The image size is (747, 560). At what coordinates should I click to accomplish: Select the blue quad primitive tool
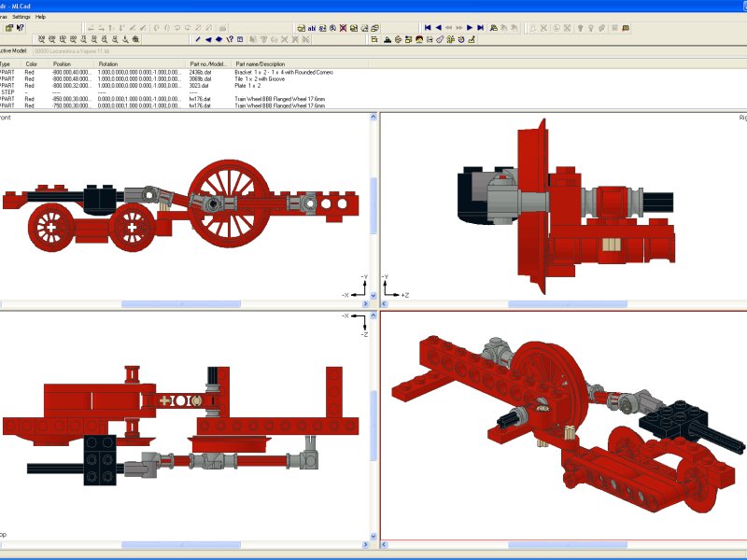coord(218,39)
